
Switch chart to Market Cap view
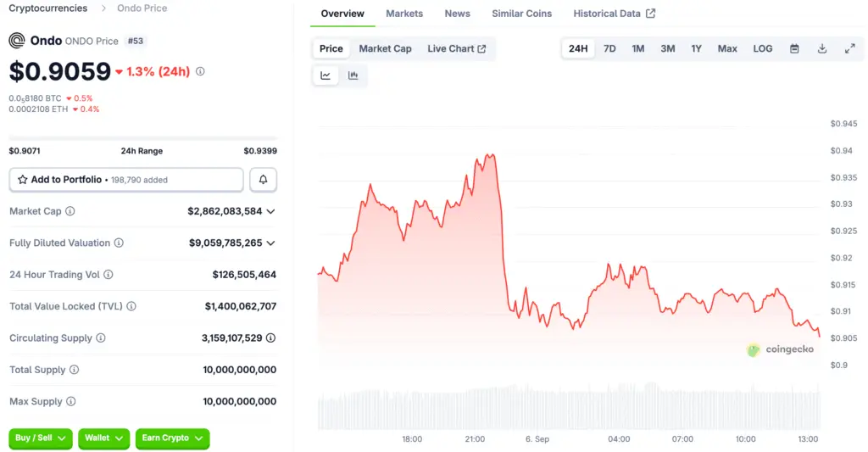(386, 48)
